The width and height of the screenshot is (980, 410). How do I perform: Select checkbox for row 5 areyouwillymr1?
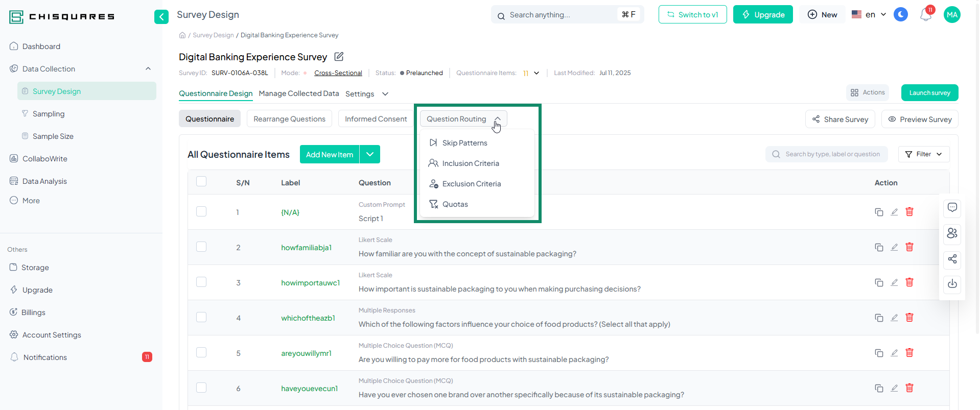pyautogui.click(x=201, y=353)
